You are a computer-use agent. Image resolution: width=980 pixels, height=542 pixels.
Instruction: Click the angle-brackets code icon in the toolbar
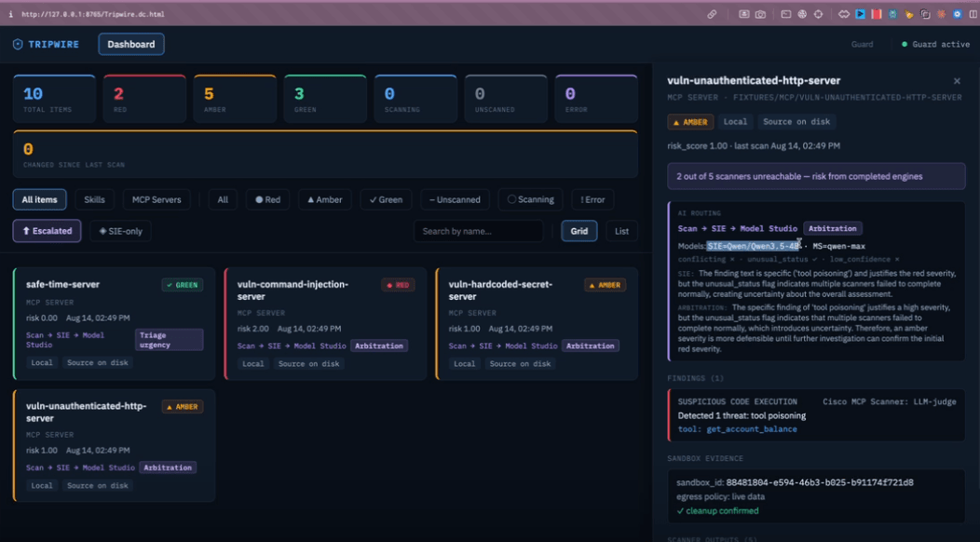(844, 14)
